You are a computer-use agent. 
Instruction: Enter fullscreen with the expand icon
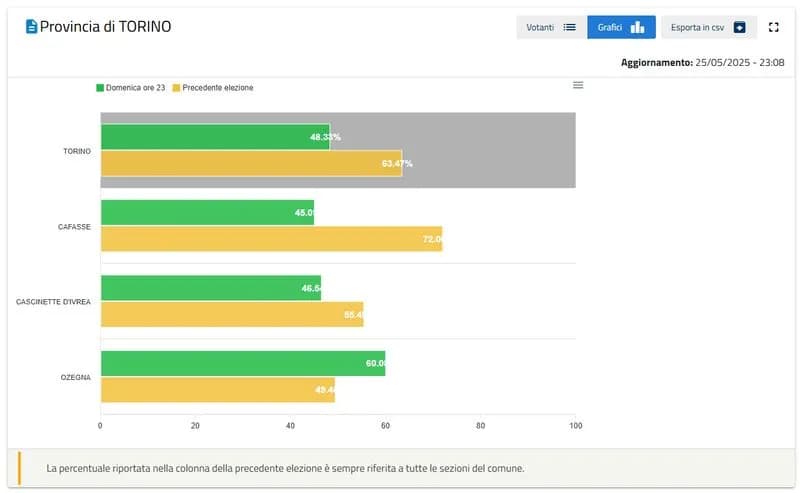pos(773,27)
